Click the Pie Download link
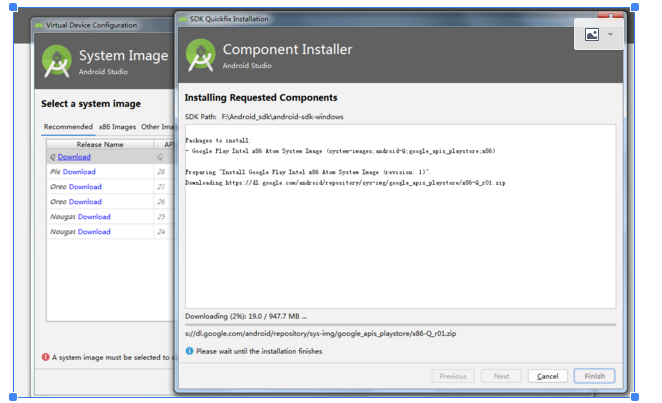Viewport: 662px width, 403px height. [79, 172]
